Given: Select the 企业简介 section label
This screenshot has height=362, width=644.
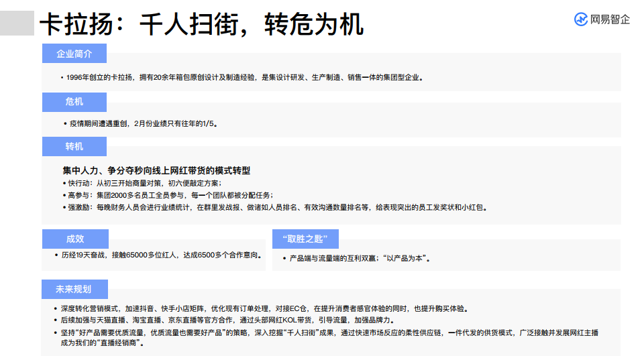Looking at the screenshot, I should [x=74, y=54].
